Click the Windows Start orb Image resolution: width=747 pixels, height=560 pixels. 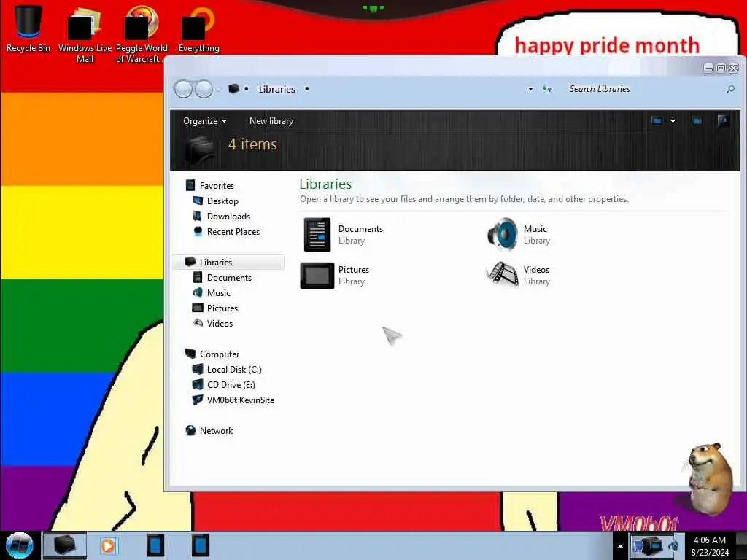point(19,545)
